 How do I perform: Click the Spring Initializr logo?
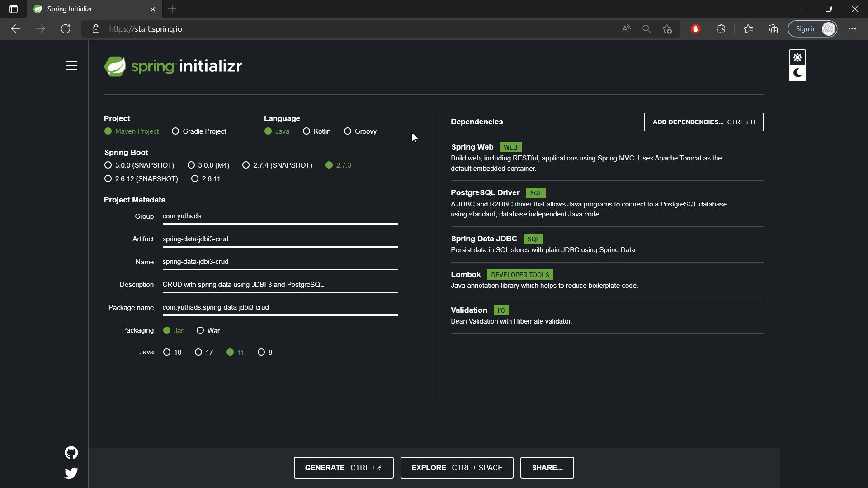(x=173, y=66)
